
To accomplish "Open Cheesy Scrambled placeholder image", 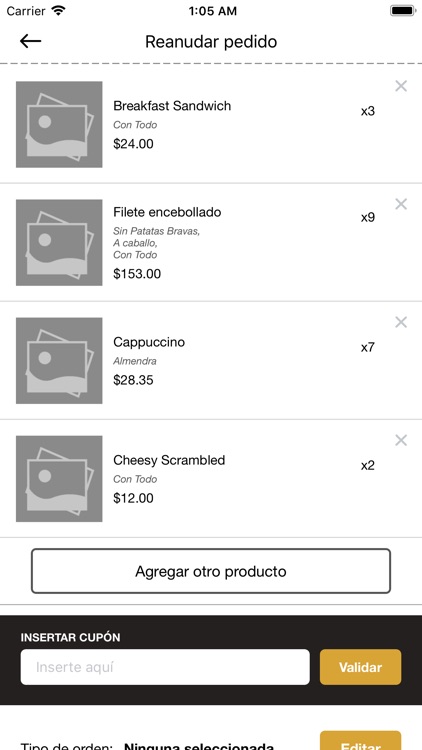I will coord(59,479).
